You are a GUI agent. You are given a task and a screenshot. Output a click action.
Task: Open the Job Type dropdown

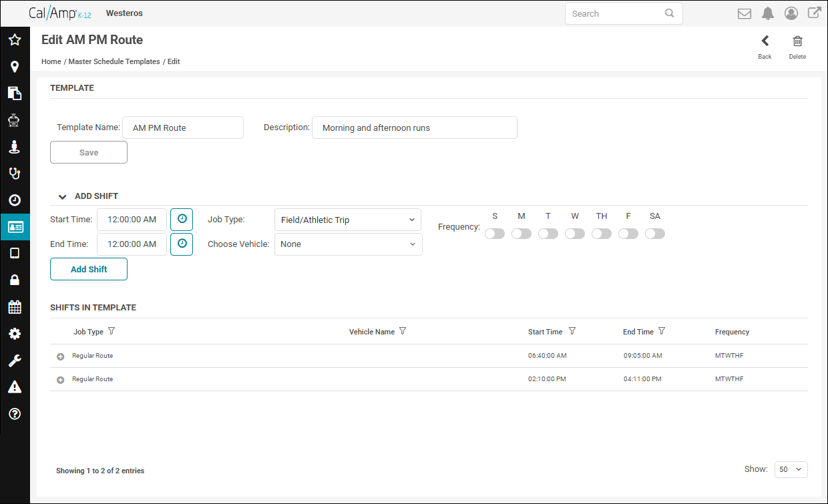point(348,220)
